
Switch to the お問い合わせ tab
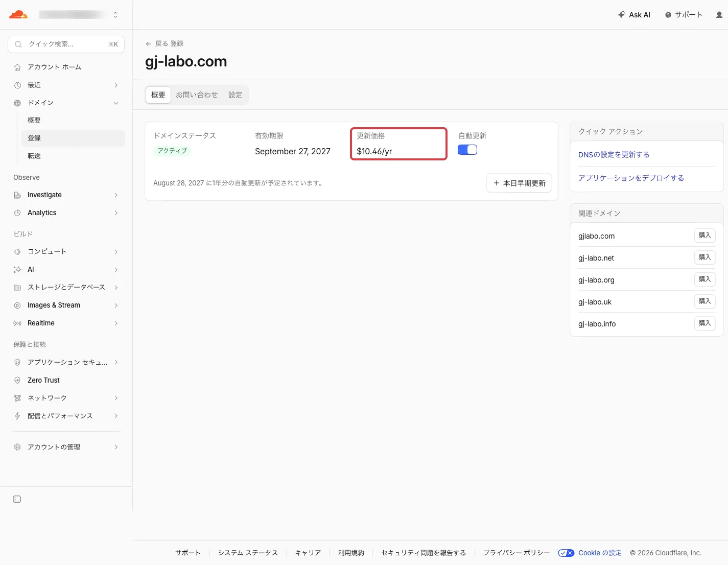(197, 95)
